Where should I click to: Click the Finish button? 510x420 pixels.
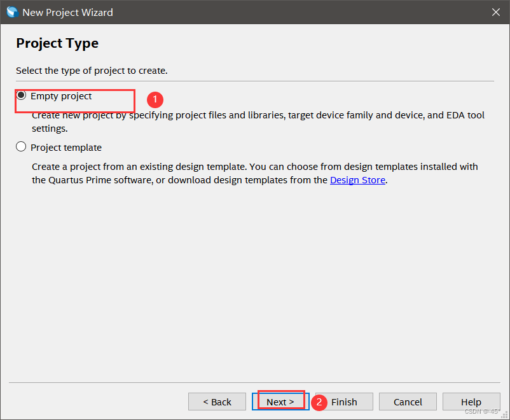click(x=344, y=402)
